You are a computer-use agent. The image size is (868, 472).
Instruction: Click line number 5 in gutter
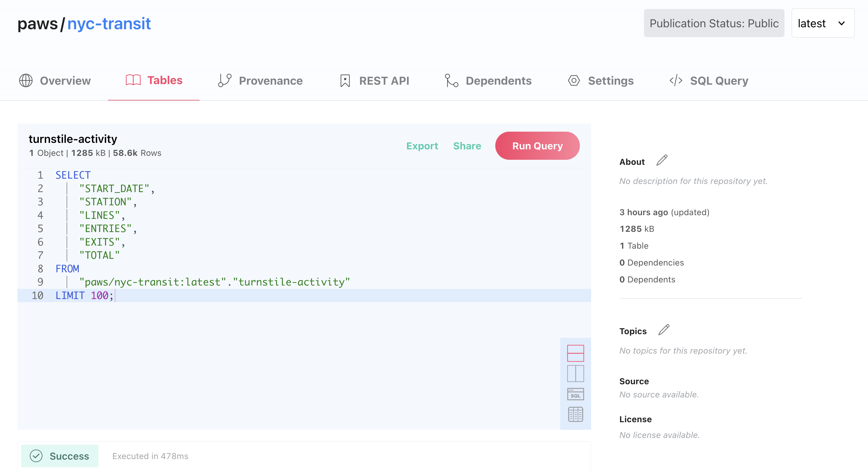click(40, 229)
